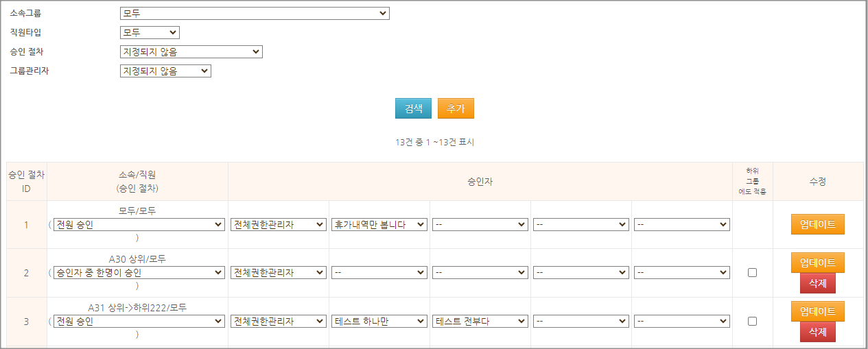The width and height of the screenshot is (868, 349).
Task: Click the orange 추가 add button
Action: tap(456, 108)
